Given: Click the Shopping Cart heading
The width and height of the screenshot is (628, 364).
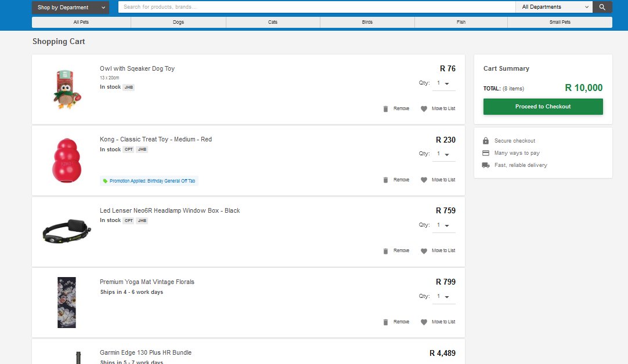Looking at the screenshot, I should point(59,41).
